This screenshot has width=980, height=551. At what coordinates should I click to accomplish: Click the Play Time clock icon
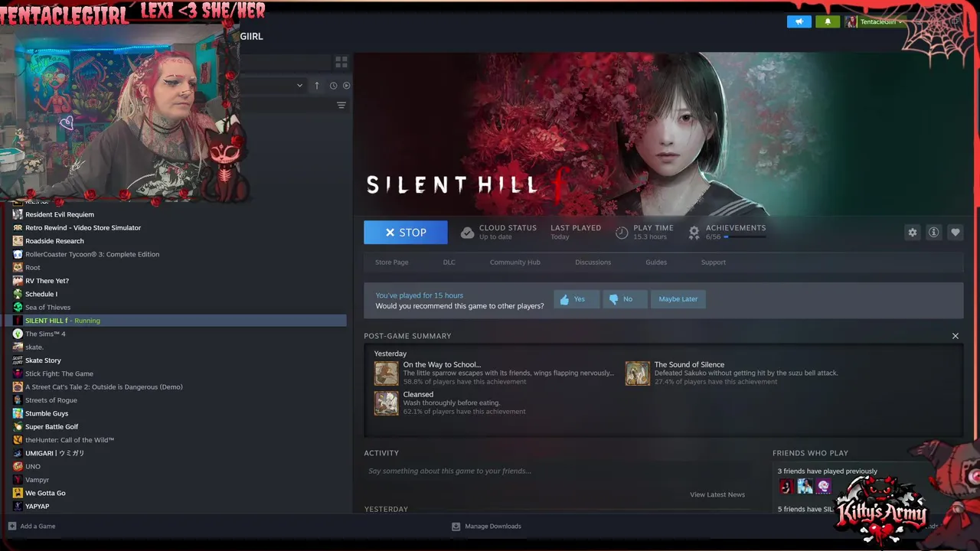point(622,233)
